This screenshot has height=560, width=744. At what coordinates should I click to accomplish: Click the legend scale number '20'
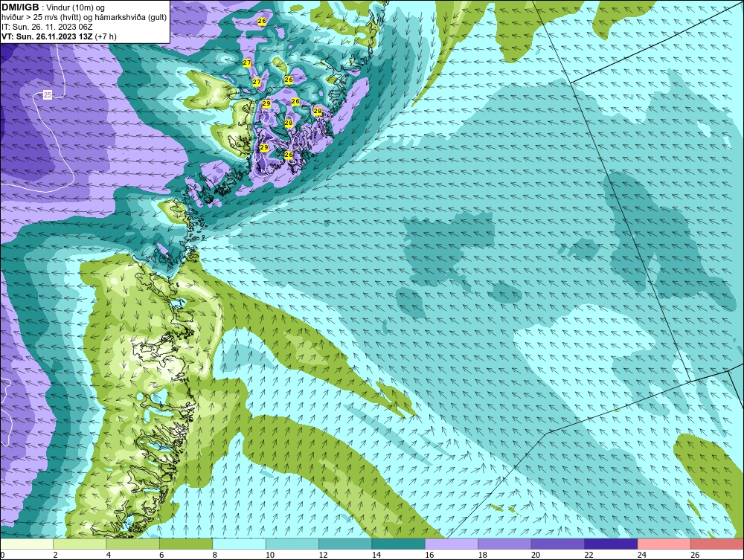point(536,555)
